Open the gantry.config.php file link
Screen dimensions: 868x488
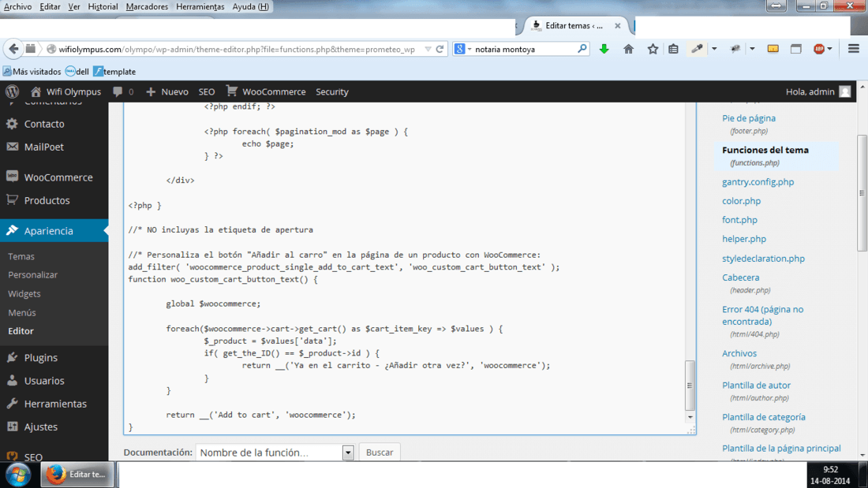(758, 181)
